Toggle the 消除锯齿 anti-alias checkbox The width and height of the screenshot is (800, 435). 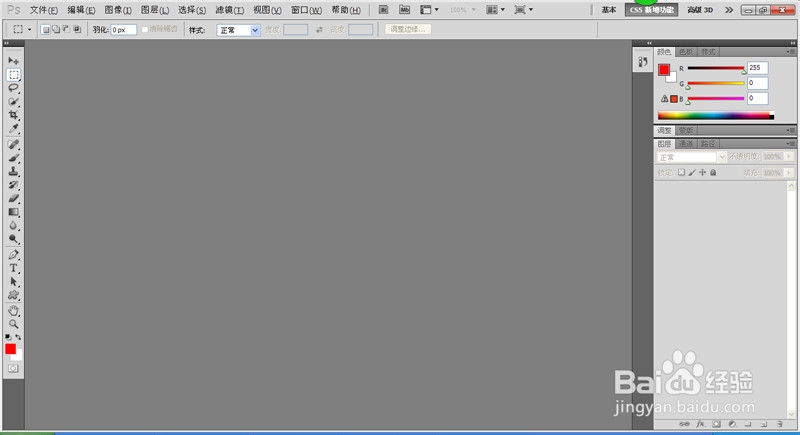tap(145, 30)
